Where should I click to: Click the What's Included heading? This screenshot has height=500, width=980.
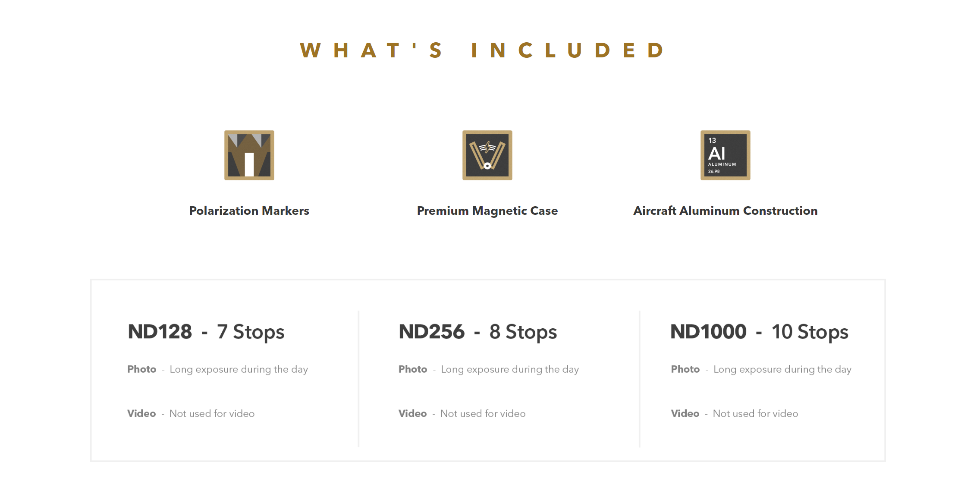(484, 50)
